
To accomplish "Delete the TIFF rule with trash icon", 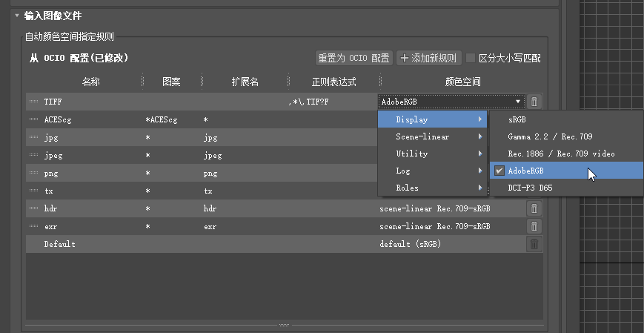I will (x=534, y=102).
